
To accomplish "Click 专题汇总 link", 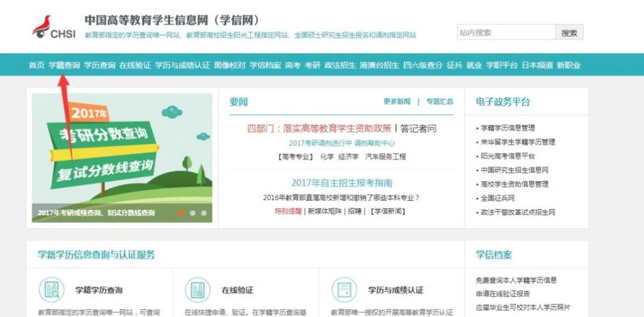I will click(440, 102).
